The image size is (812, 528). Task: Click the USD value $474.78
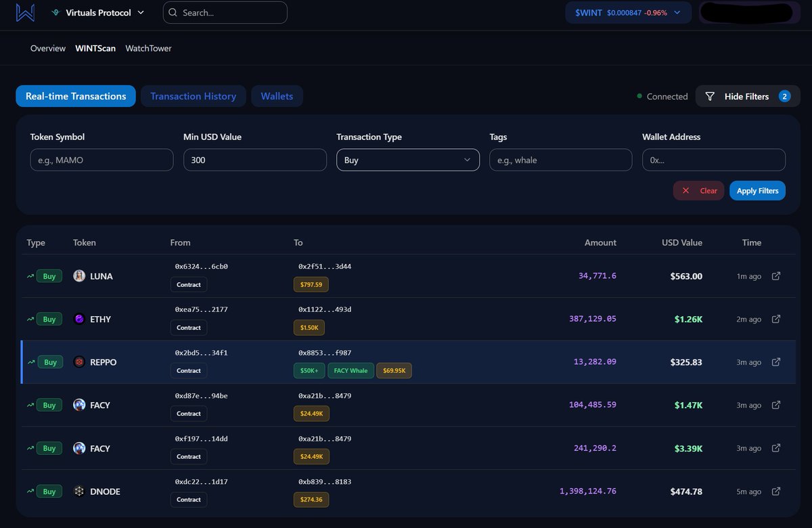(686, 491)
